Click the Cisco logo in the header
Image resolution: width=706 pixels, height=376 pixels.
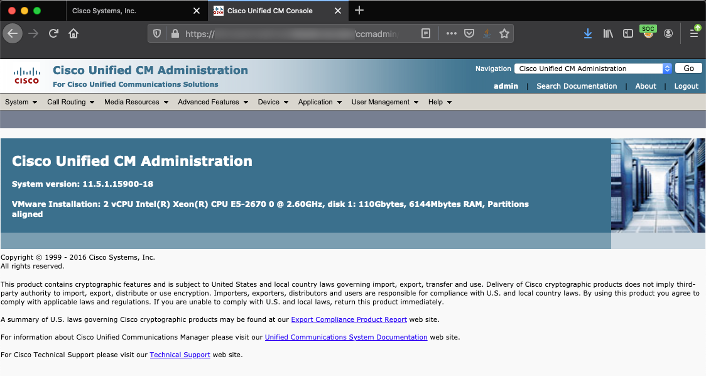[27, 76]
